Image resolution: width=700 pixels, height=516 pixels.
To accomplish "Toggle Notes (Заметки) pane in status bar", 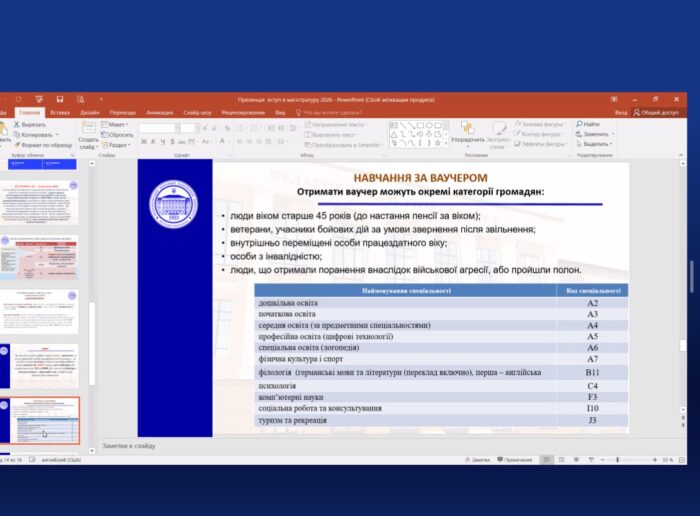I will pos(479,458).
